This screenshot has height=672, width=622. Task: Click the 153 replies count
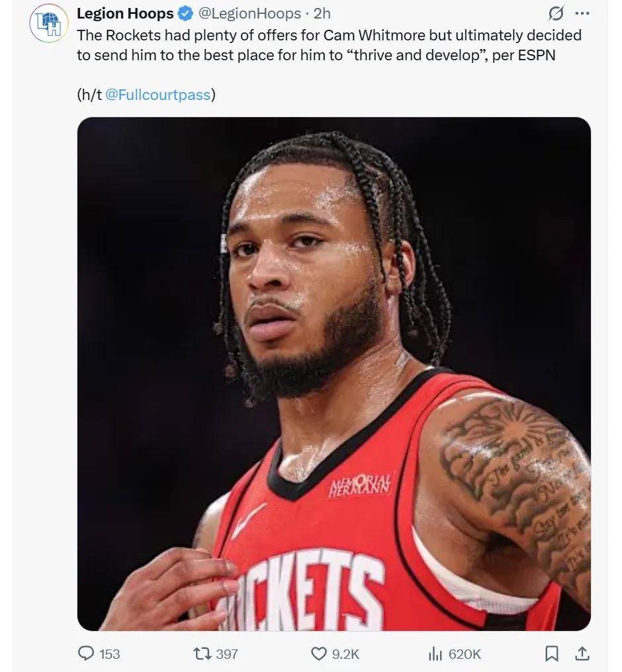[110, 654]
